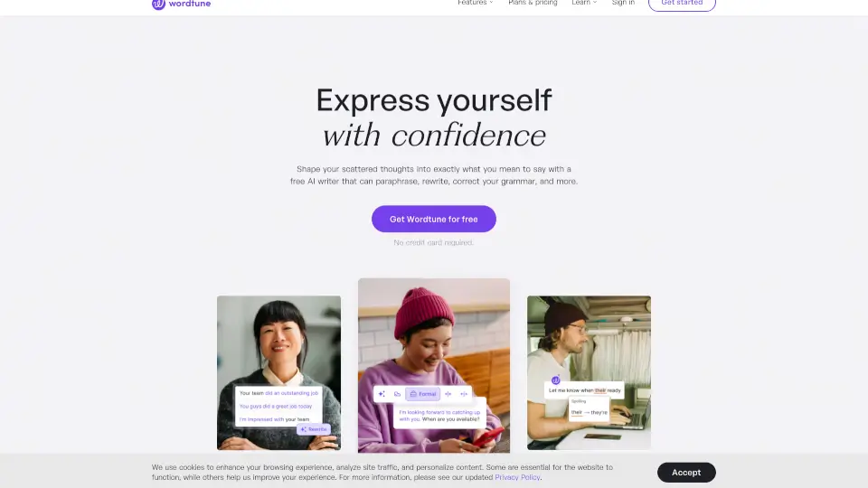This screenshot has width=868, height=488.
Task: Pick suggestion 'You guys did a great job today'
Action: (276, 406)
